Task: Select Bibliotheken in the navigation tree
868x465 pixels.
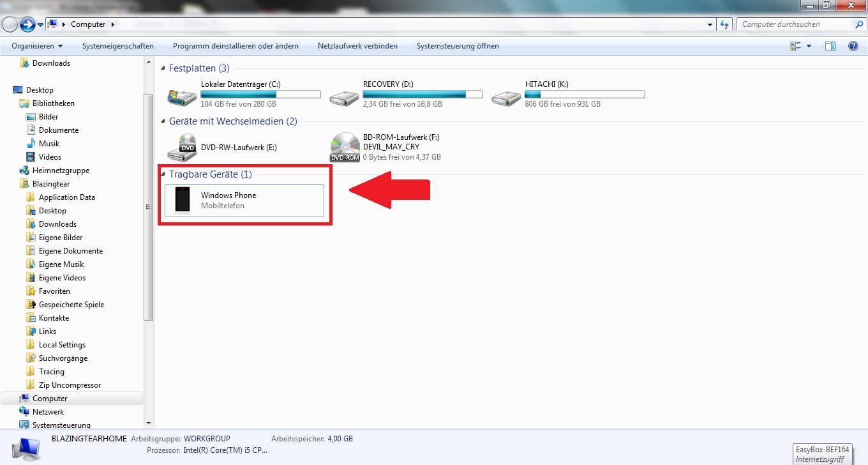Action: [54, 103]
